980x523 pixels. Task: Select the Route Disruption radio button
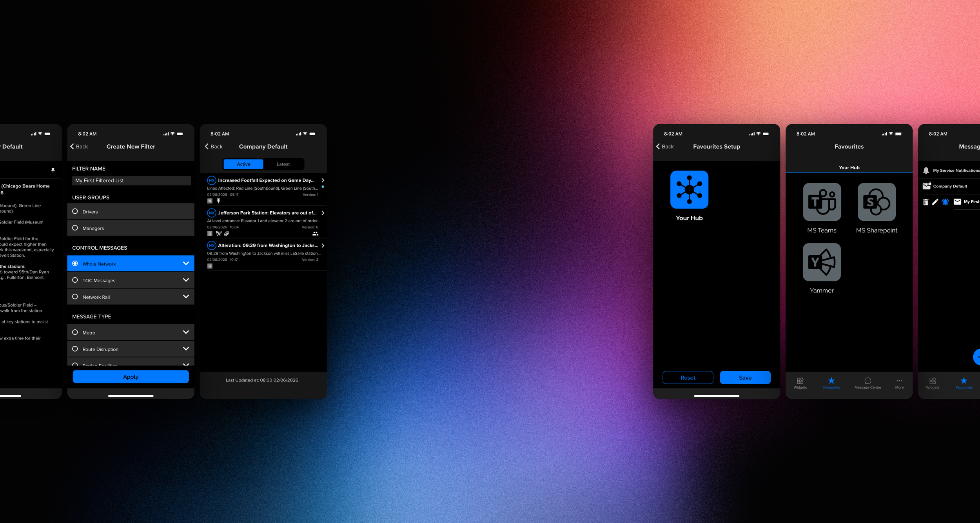tap(75, 349)
